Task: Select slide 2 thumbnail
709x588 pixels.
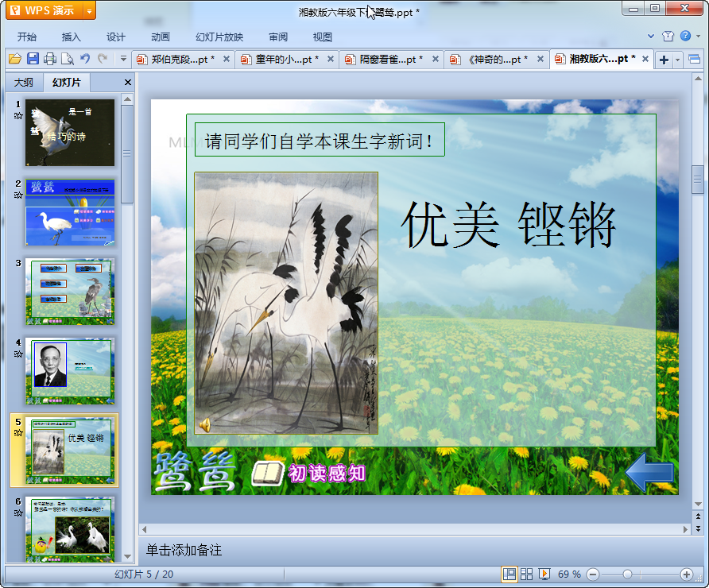Action: click(x=70, y=212)
